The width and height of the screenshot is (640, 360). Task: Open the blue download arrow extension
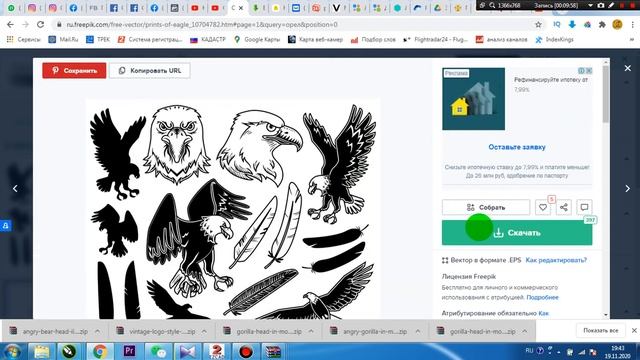tap(572, 24)
